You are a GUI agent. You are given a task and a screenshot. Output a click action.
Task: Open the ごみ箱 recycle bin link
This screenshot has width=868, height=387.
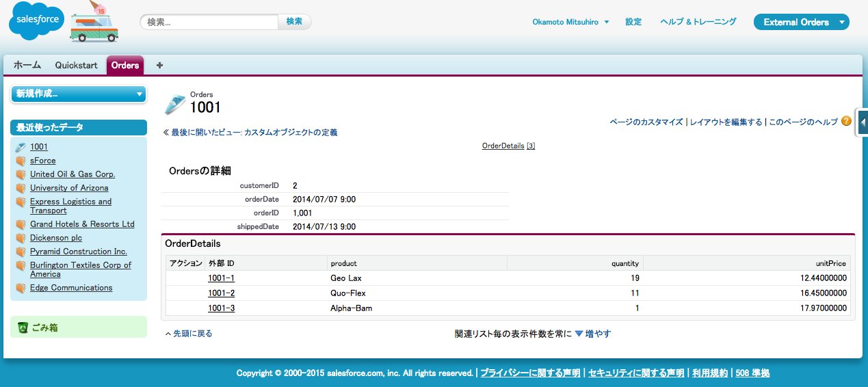[45, 328]
